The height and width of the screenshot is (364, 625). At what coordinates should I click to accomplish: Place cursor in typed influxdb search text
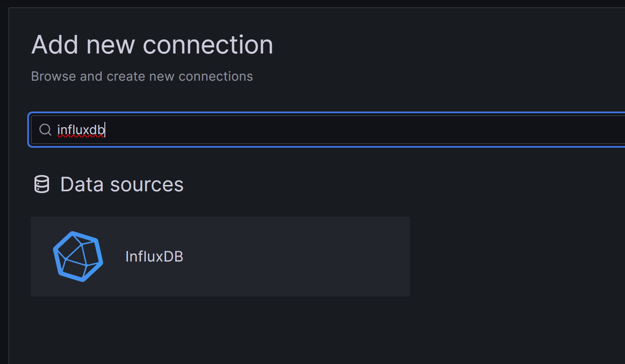[81, 130]
